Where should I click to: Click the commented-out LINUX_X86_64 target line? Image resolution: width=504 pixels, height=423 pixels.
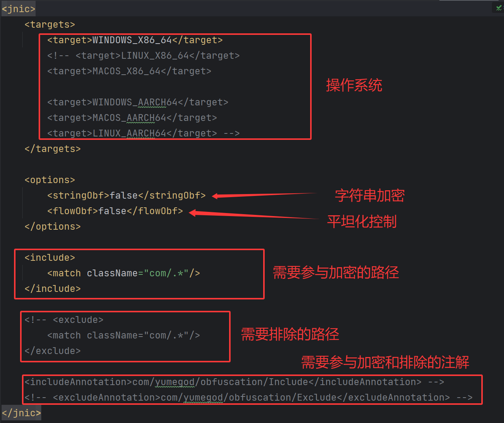[143, 55]
